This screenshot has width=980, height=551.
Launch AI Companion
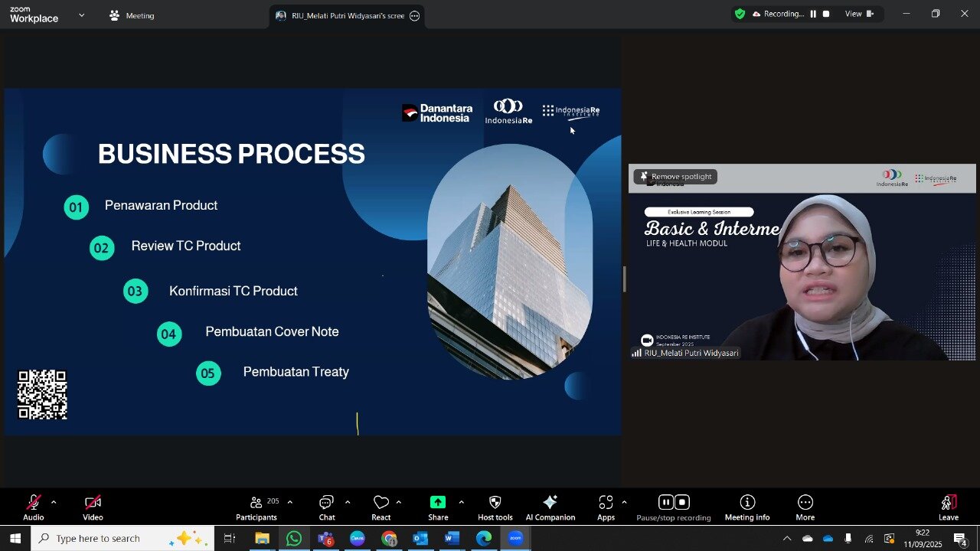coord(550,507)
